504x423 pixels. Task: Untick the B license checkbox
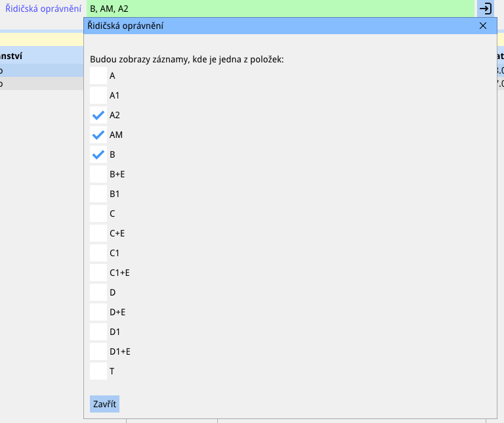98,154
